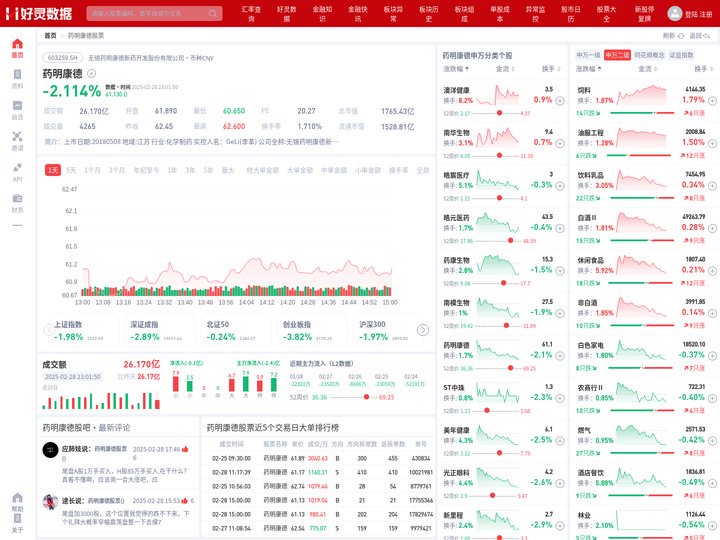Switch to 证监指数 sector tab

(x=681, y=55)
